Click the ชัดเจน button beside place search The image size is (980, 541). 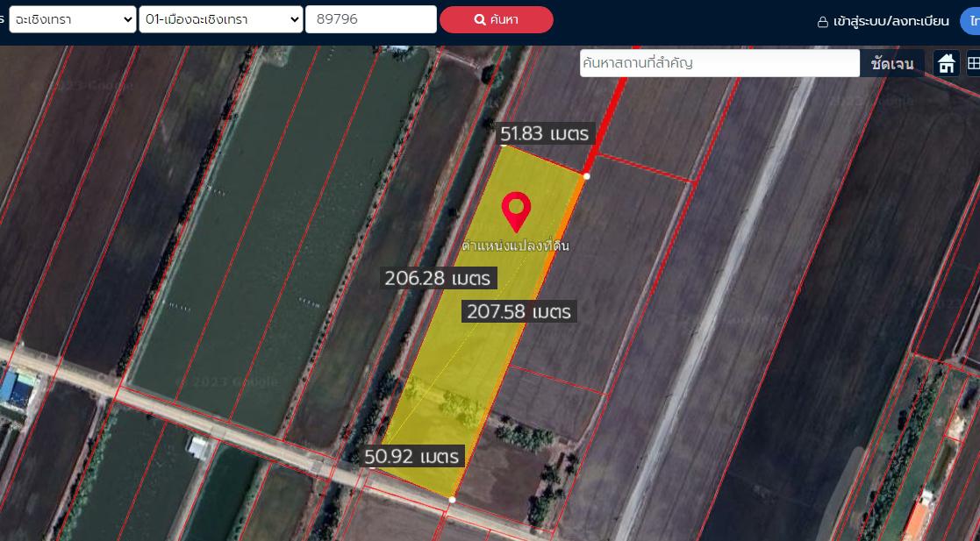892,63
